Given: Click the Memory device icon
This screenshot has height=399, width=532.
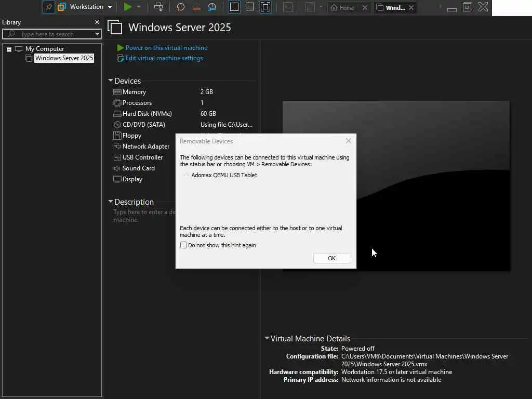Looking at the screenshot, I should [117, 92].
